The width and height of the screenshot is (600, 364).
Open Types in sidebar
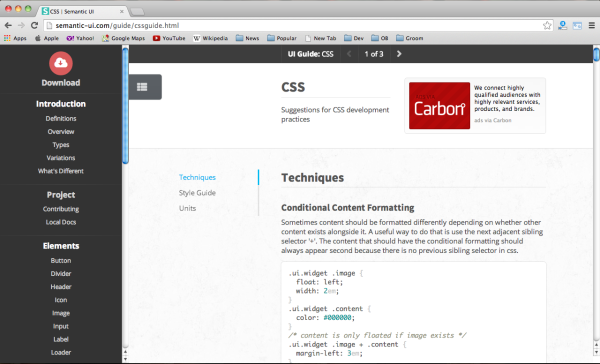click(61, 145)
